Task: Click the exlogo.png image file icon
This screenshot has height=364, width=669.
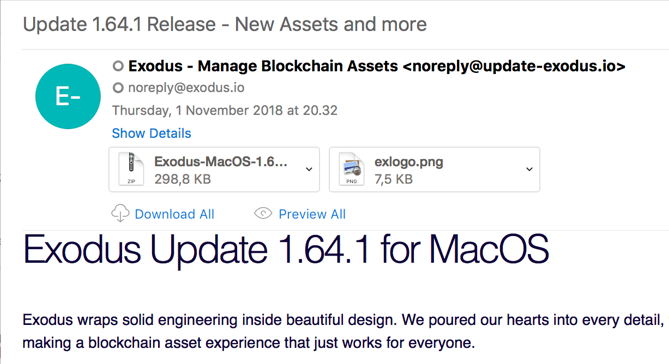Action: 352,169
